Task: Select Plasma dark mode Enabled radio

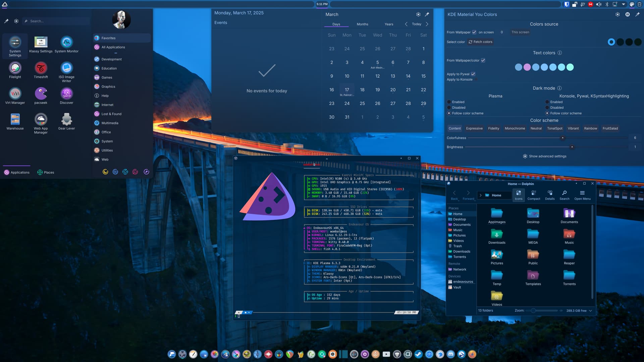Action: [449, 102]
